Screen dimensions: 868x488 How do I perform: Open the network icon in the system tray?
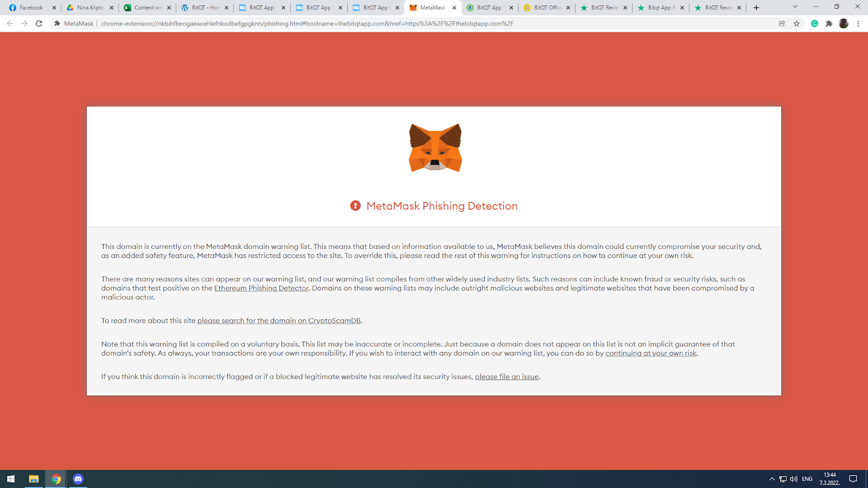[x=783, y=479]
